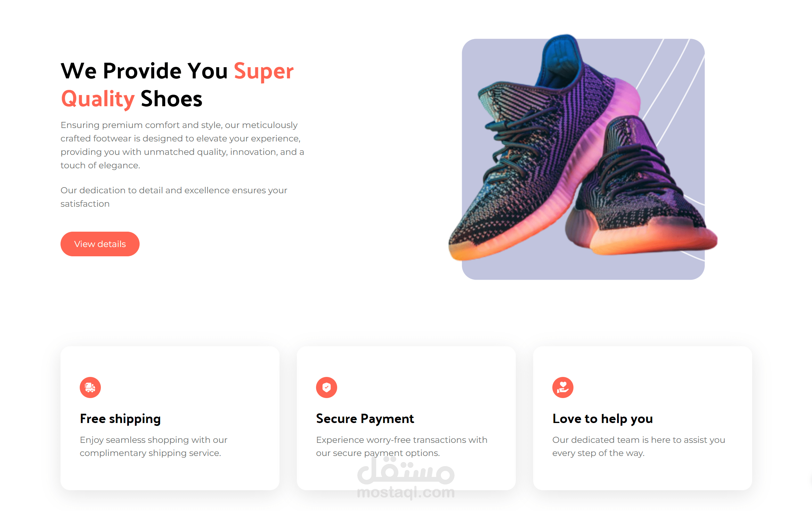Select the free shipping truck icon
The image size is (812, 511).
(90, 387)
